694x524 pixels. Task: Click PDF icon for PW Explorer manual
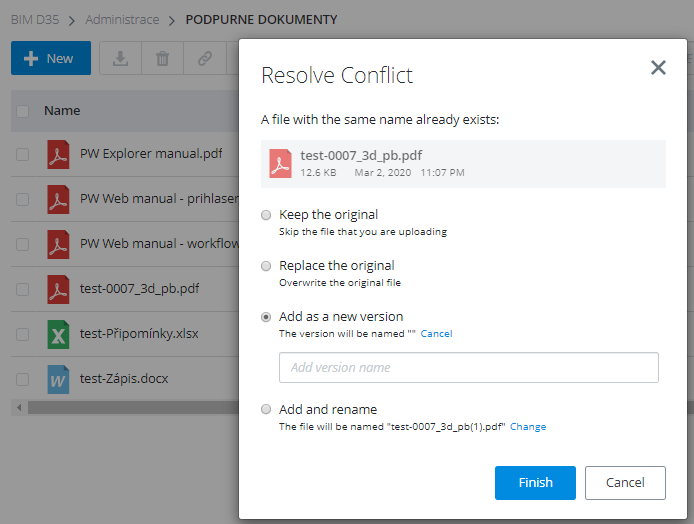point(58,155)
